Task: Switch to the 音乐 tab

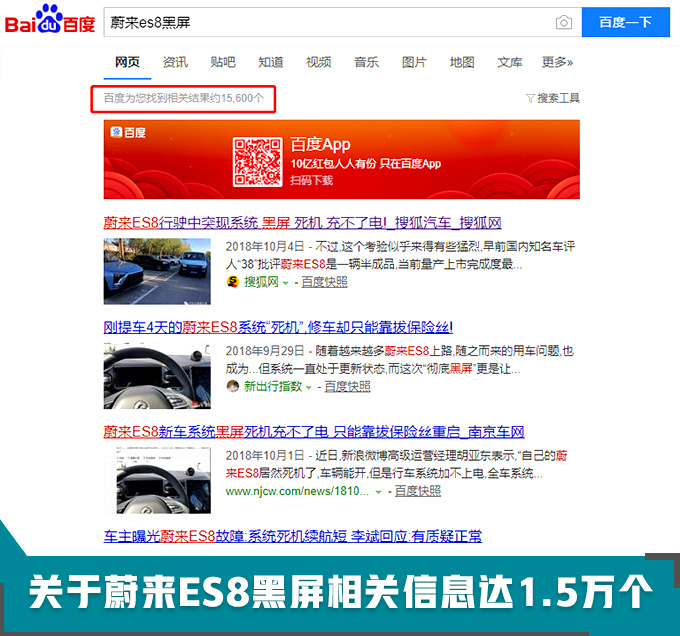Action: click(x=366, y=62)
